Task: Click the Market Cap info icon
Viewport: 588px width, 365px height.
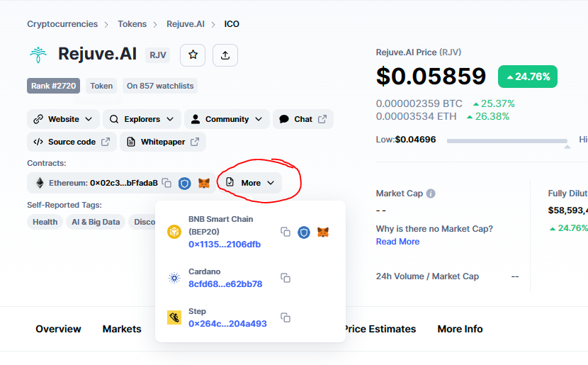Action: [431, 193]
